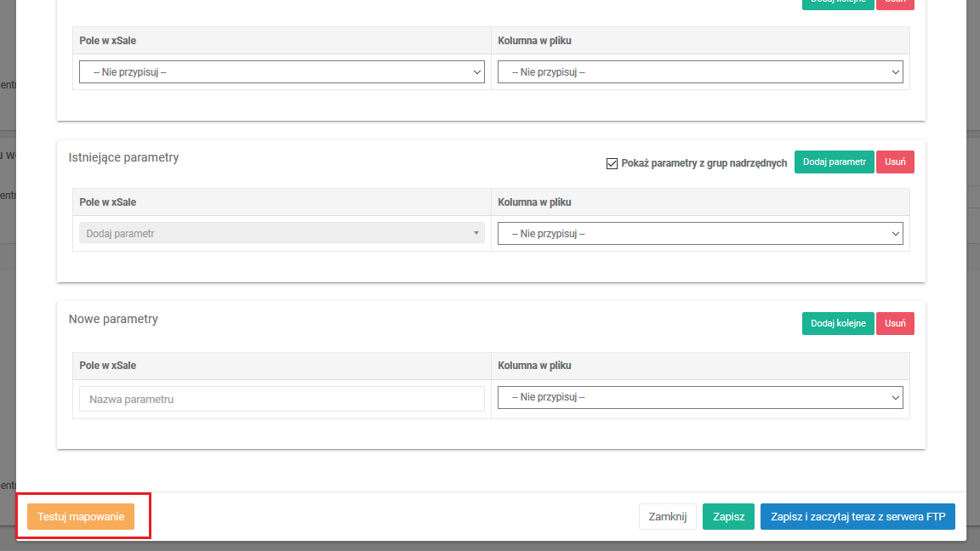
Task: Click the 'Nowe parametry' section heading
Action: click(x=113, y=319)
